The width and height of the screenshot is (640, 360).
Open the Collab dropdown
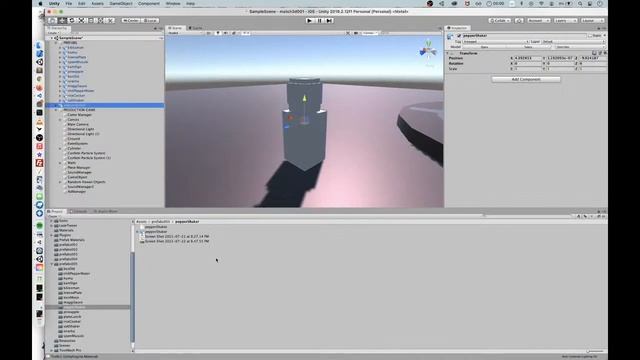[500, 20]
